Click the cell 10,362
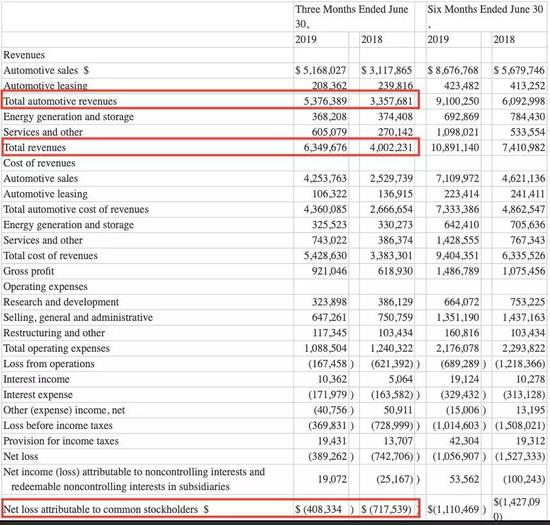This screenshot has width=550, height=525. point(332,379)
